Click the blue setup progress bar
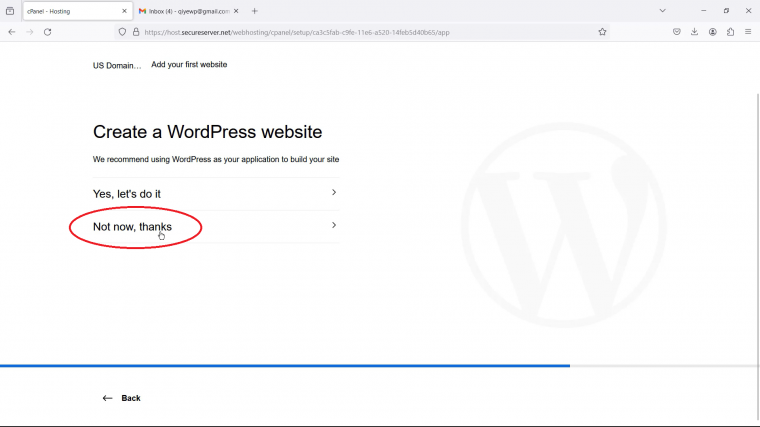 [x=285, y=366]
